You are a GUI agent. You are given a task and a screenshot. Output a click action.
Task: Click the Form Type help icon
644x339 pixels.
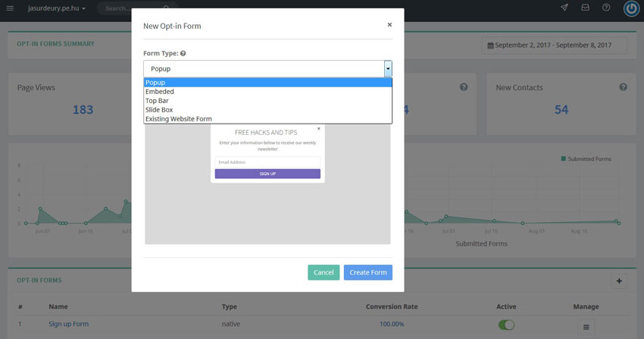click(183, 54)
